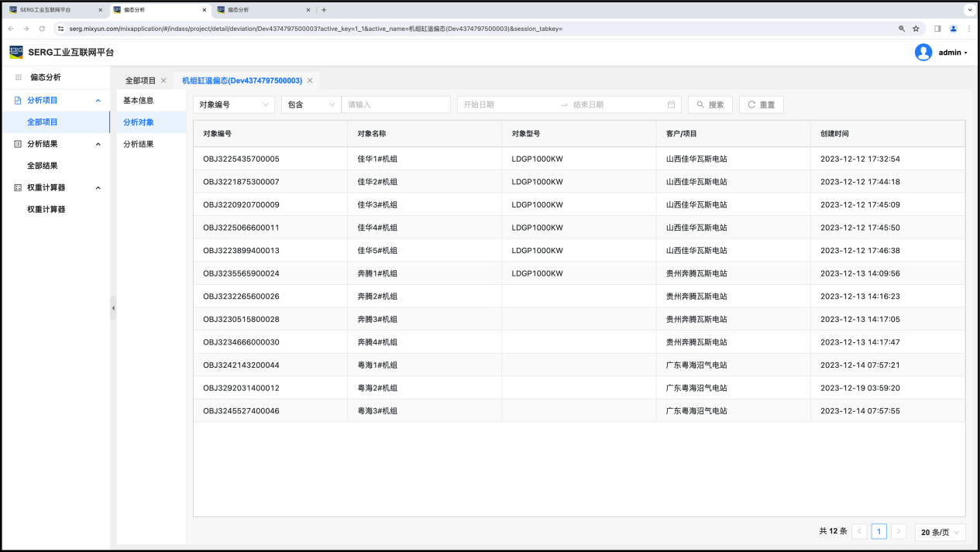The width and height of the screenshot is (980, 552).
Task: Open the 对象编号 field dropdown
Action: click(233, 105)
